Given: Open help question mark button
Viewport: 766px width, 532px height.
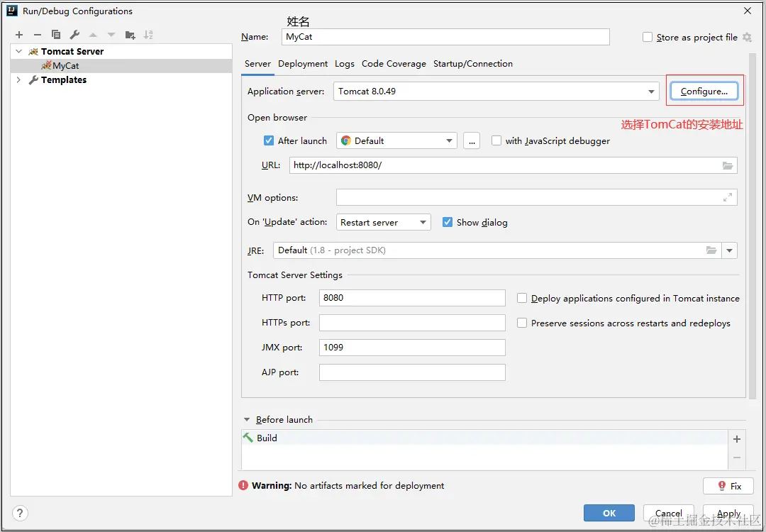Looking at the screenshot, I should point(20,513).
